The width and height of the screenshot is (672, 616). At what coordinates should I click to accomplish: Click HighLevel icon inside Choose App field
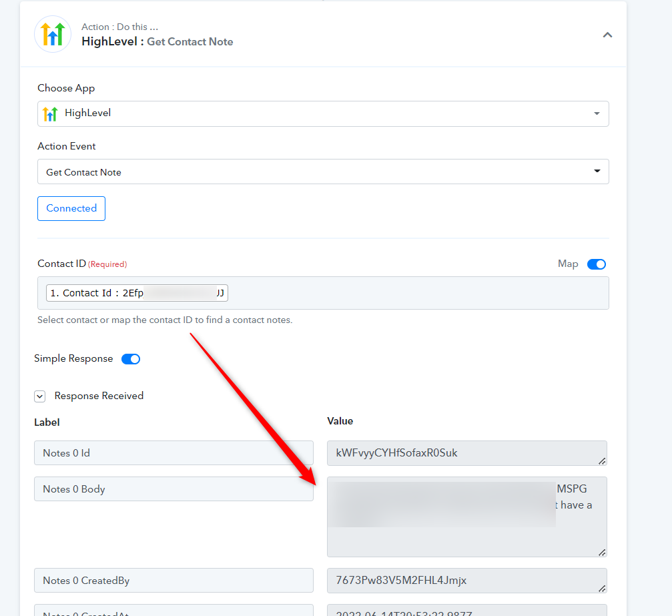click(x=50, y=113)
